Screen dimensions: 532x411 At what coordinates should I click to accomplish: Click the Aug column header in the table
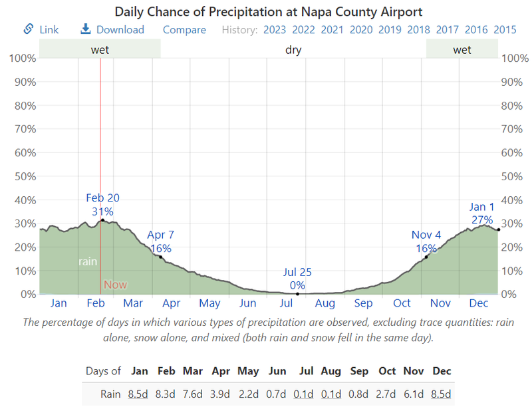tap(331, 372)
